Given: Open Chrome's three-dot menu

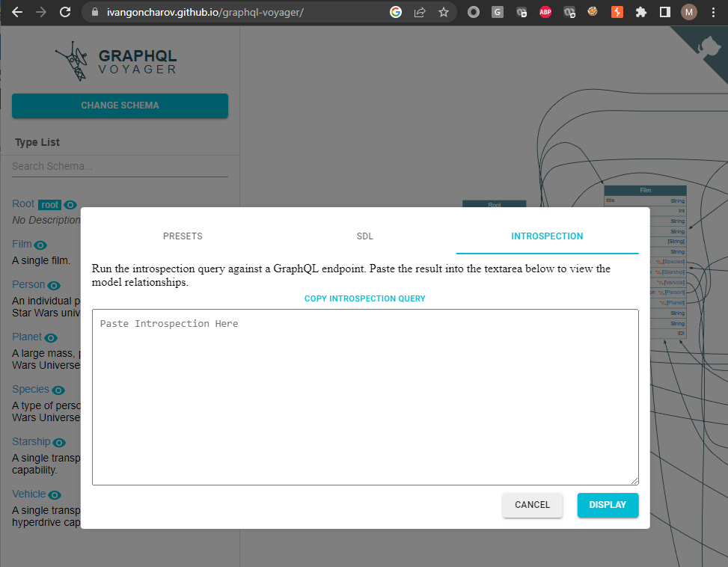Looking at the screenshot, I should [712, 12].
